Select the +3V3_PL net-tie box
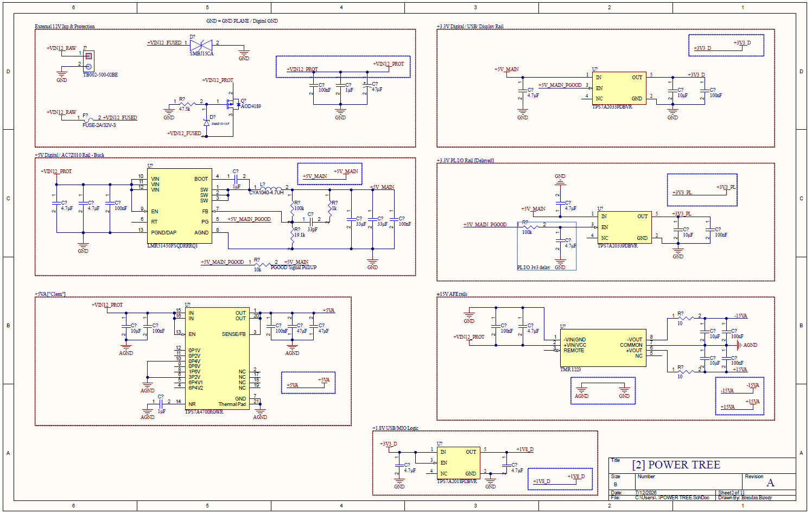 point(702,190)
